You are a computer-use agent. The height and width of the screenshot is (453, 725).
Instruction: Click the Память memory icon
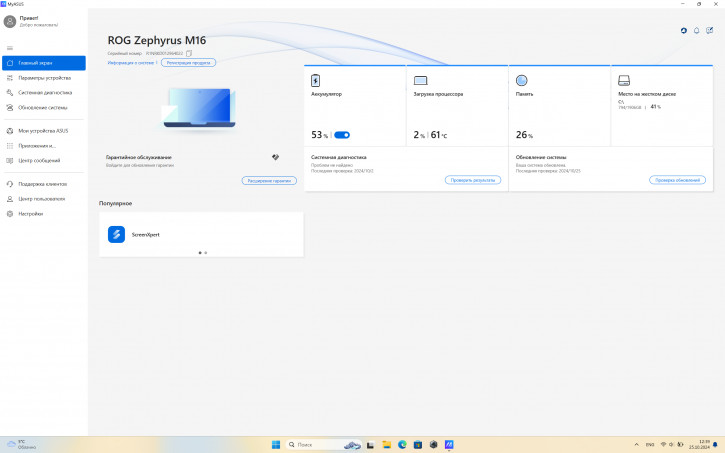(522, 80)
